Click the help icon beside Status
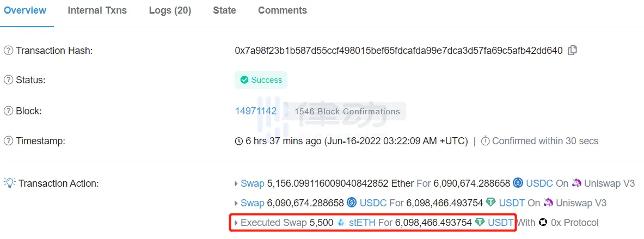Screen dimensions: 644x239 [x=8, y=80]
